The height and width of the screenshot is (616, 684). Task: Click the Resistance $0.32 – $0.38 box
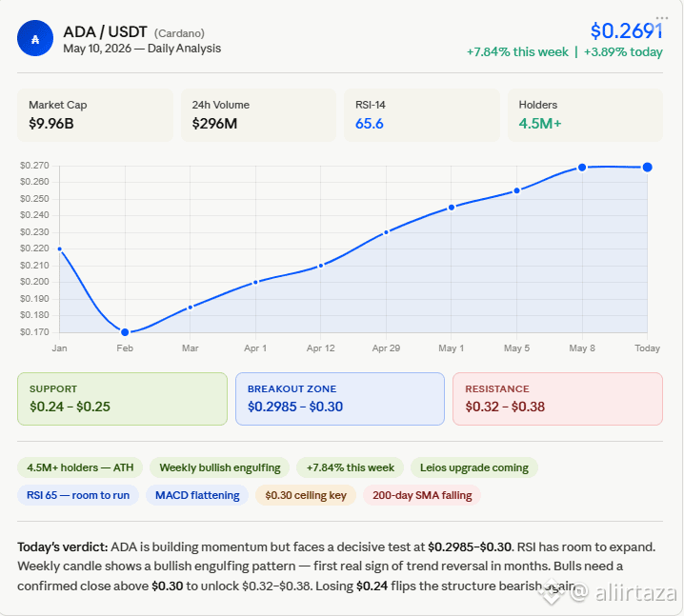[557, 399]
